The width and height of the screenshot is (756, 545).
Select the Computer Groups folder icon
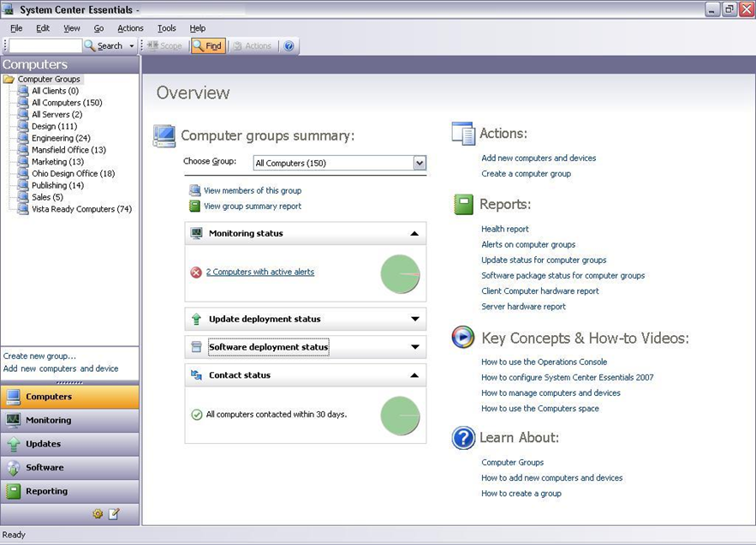click(9, 79)
